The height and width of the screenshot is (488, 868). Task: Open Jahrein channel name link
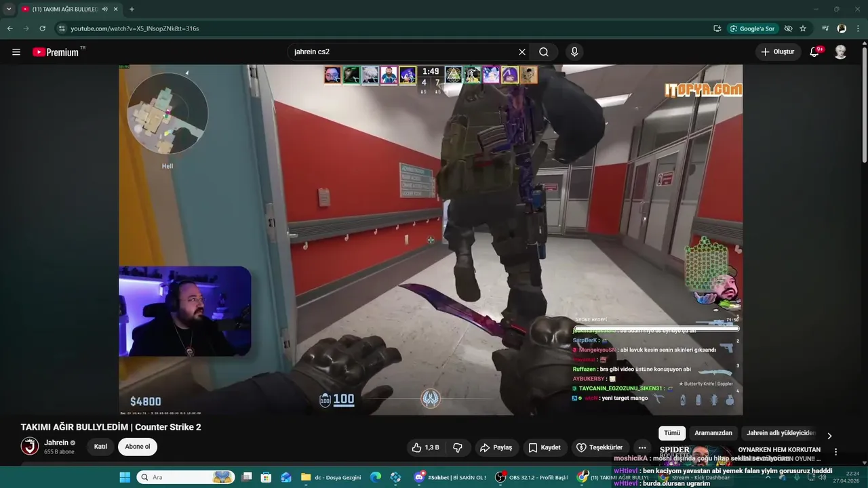click(x=56, y=443)
